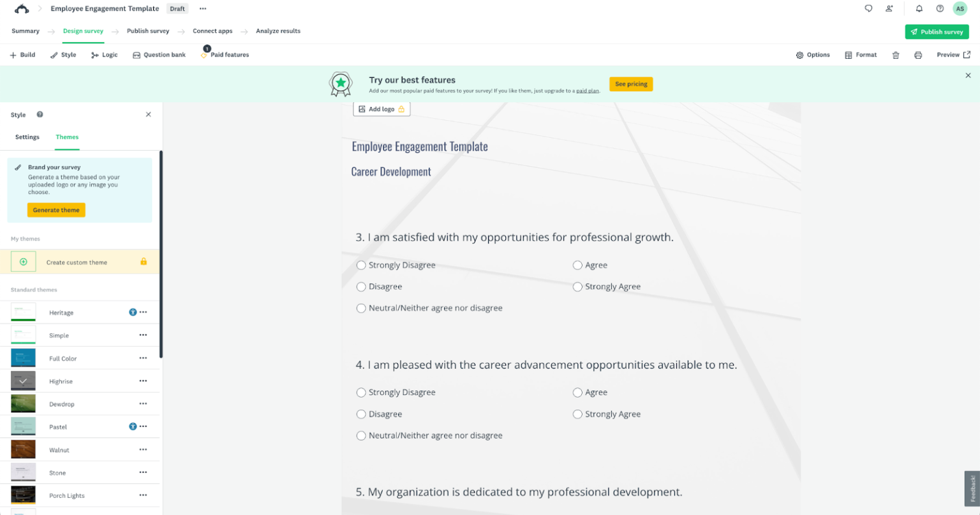This screenshot has width=980, height=515.
Task: Choose the Walnut theme swatch
Action: pyautogui.click(x=24, y=450)
